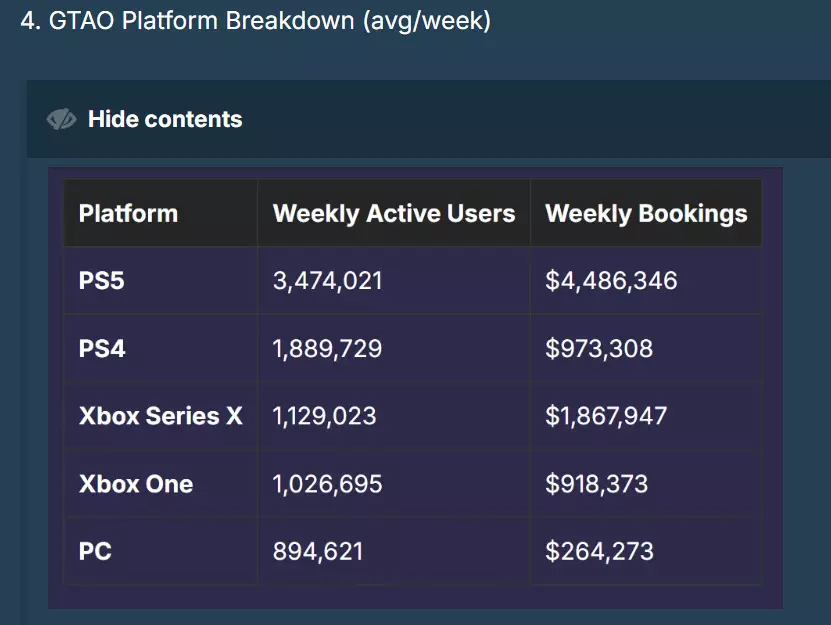Image resolution: width=831 pixels, height=625 pixels.
Task: Click the PS5 row label
Action: pyautogui.click(x=102, y=281)
